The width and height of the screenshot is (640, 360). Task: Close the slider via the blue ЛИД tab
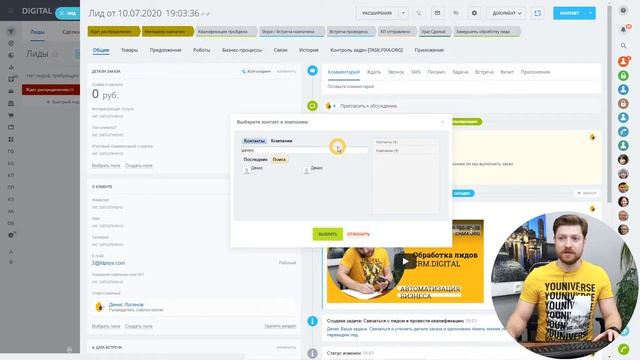click(x=67, y=13)
